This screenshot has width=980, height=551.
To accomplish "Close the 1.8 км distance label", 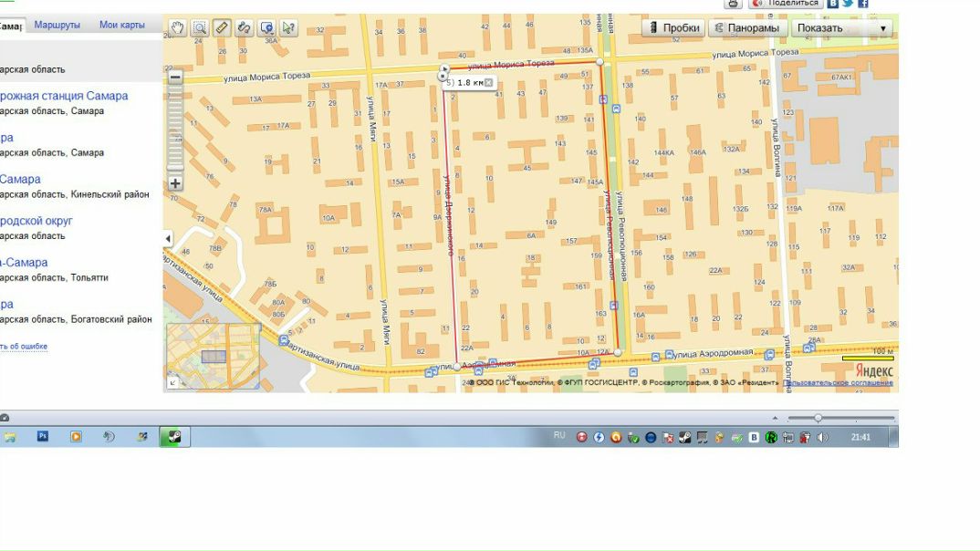I will click(x=489, y=82).
